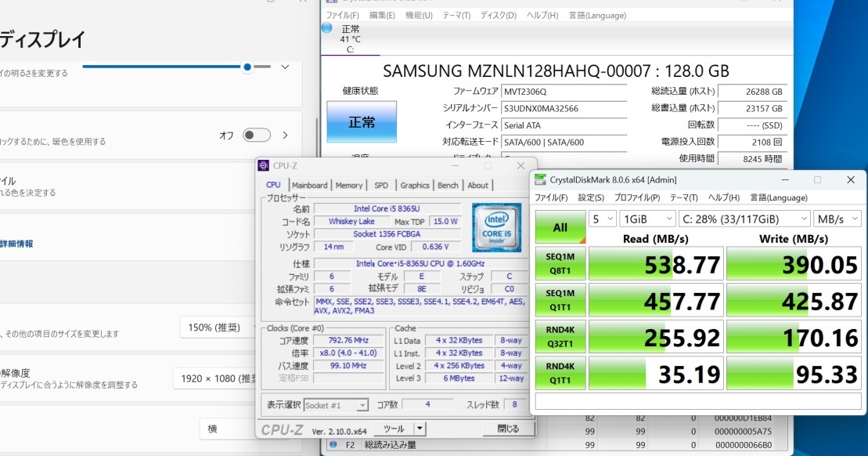Viewport: 868px width, 456px height.
Task: Switch to the Bench tab in CPU-Z
Action: point(448,185)
